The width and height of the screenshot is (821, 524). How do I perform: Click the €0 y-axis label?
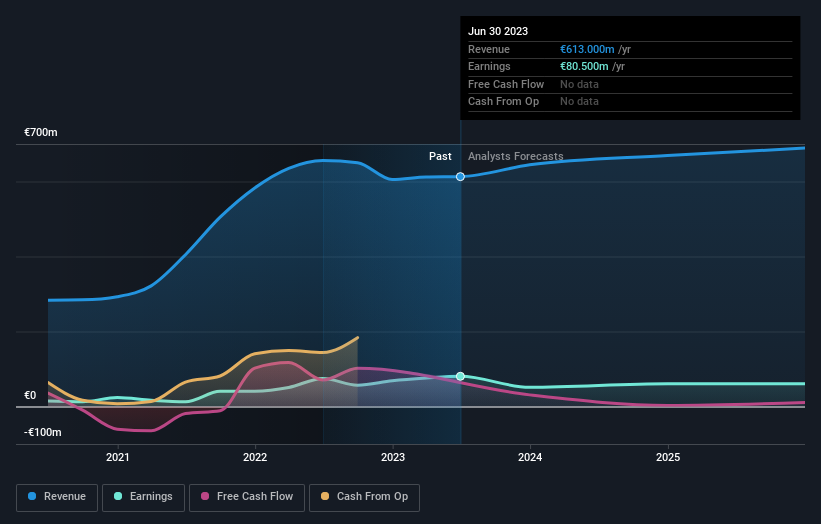tap(30, 396)
